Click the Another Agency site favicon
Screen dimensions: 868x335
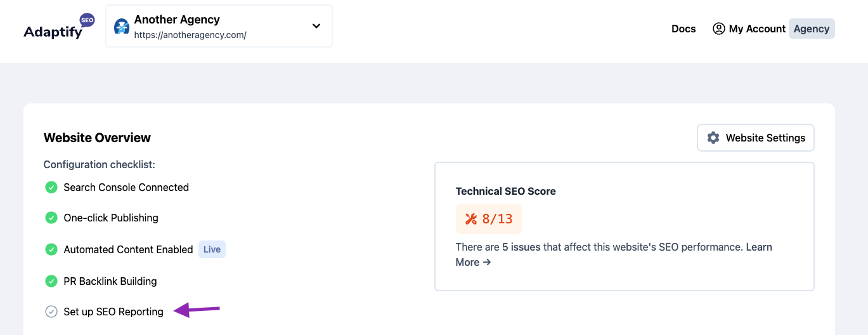122,26
